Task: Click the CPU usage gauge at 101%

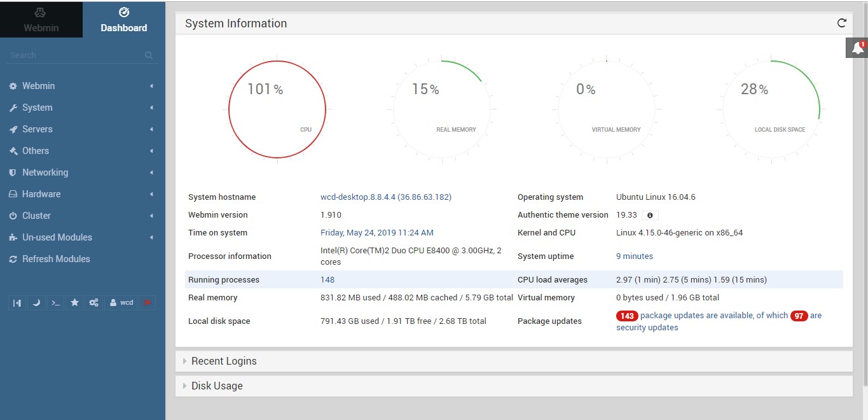Action: click(277, 108)
